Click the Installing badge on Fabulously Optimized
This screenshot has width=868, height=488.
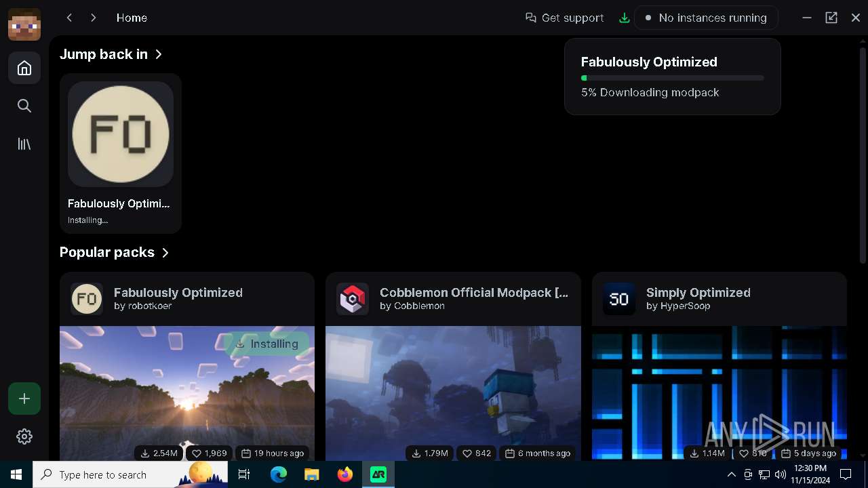click(267, 344)
